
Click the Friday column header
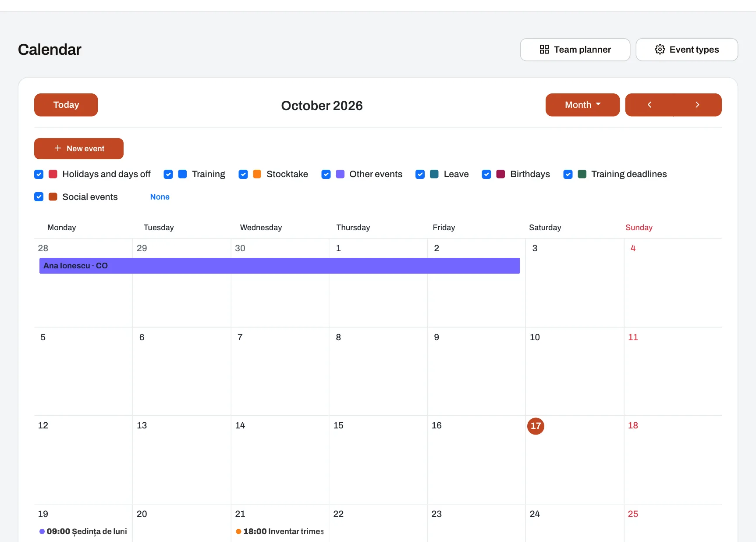click(444, 228)
